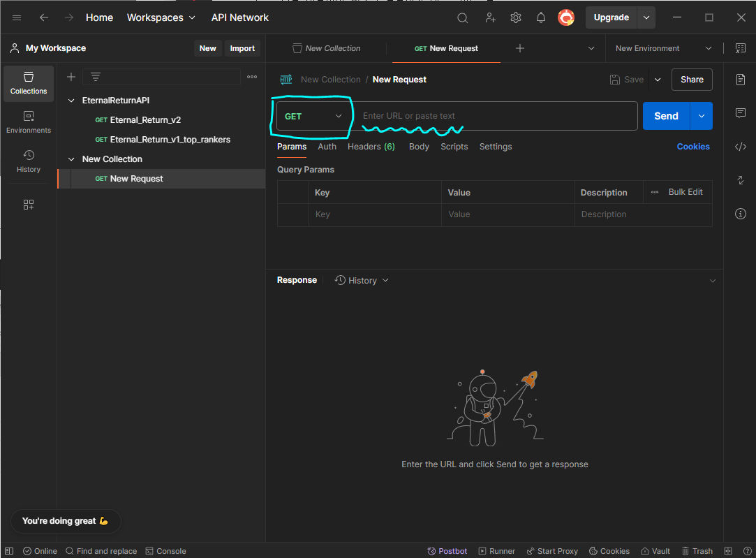Click the New button in workspace header
The image size is (756, 558).
pyautogui.click(x=208, y=48)
